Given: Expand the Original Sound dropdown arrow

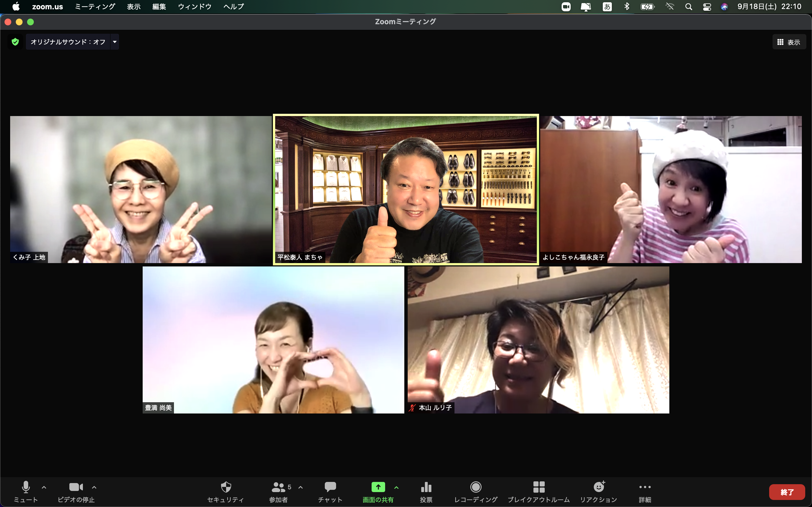Looking at the screenshot, I should pyautogui.click(x=115, y=42).
